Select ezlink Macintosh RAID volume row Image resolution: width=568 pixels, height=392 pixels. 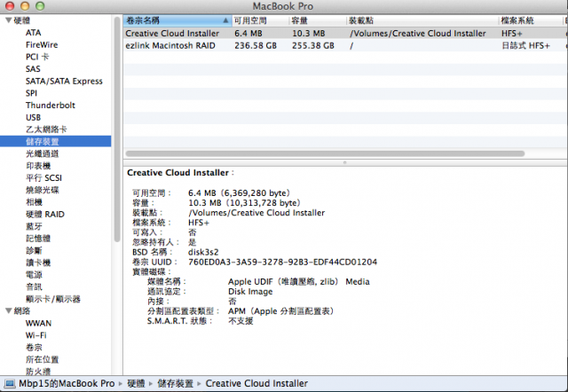click(x=345, y=45)
